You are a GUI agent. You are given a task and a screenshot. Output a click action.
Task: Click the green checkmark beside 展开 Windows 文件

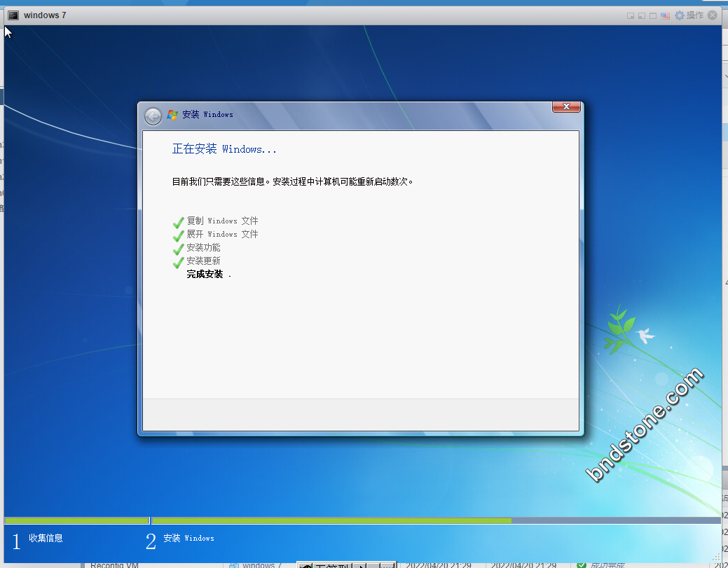tap(178, 236)
